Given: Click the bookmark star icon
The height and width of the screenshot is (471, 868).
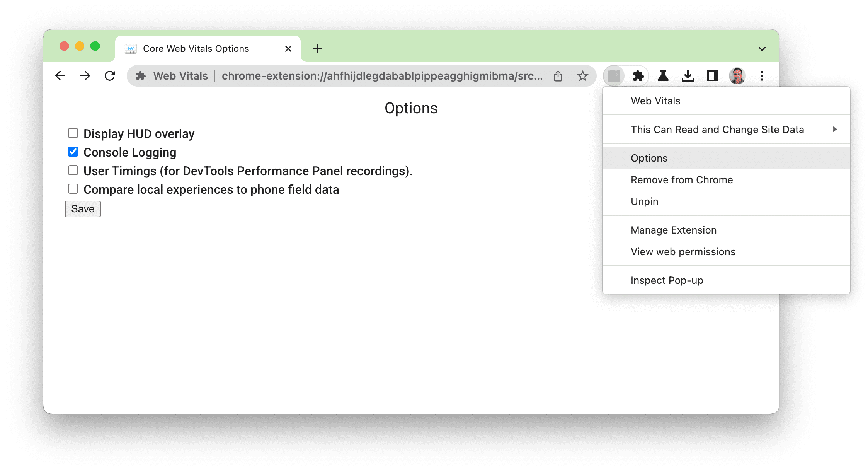Looking at the screenshot, I should pos(582,75).
